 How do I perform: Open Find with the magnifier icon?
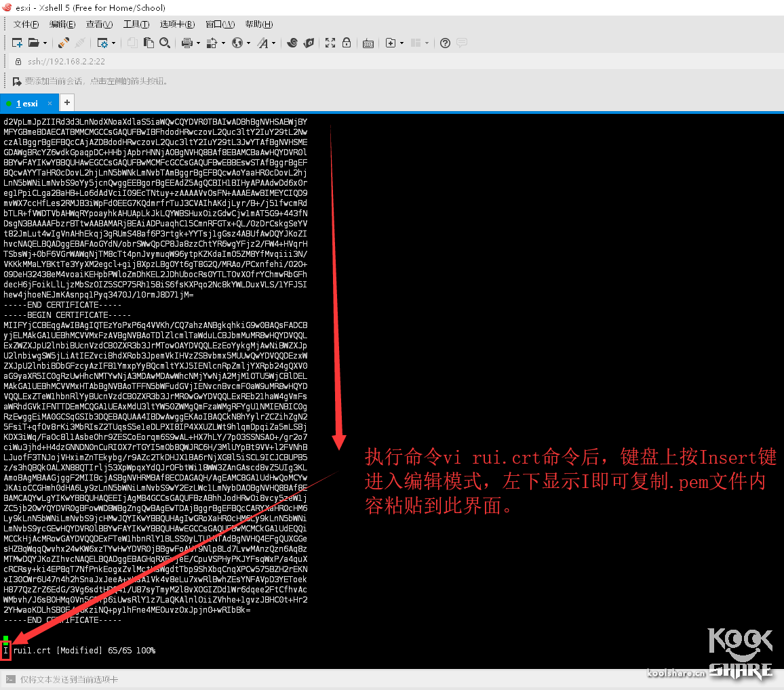click(x=165, y=42)
